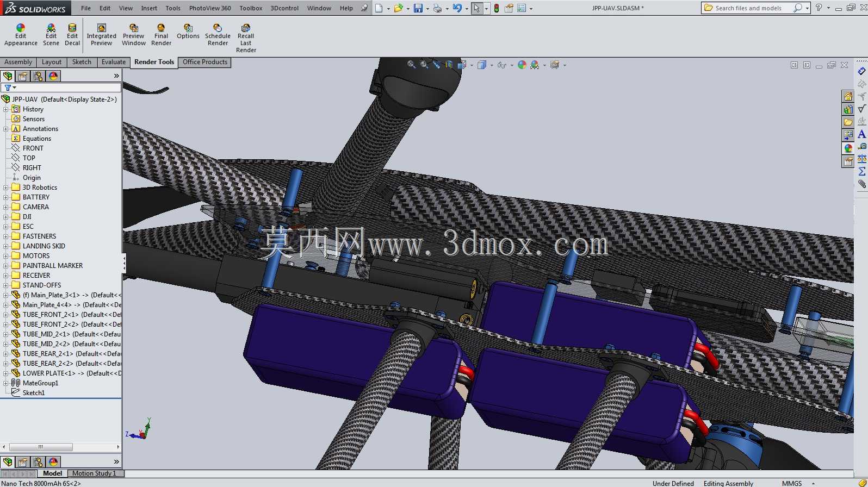868x487 pixels.
Task: Open PhotoView render Options
Action: click(188, 32)
